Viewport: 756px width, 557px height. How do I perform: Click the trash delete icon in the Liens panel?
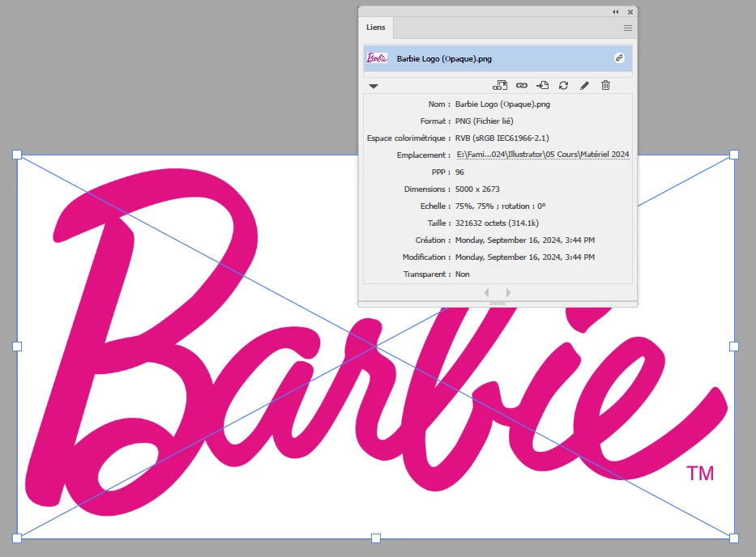[x=605, y=85]
